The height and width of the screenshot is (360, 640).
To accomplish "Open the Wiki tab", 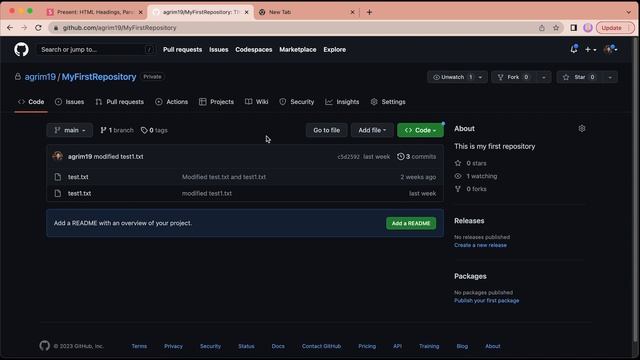I will [257, 102].
